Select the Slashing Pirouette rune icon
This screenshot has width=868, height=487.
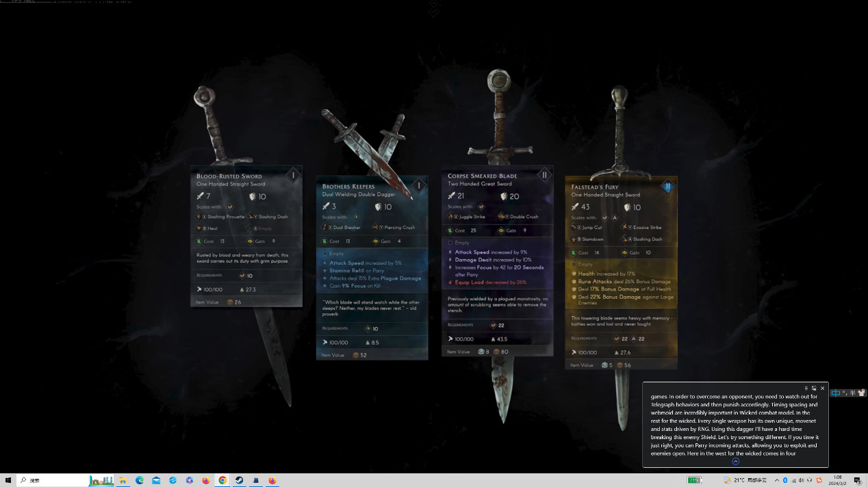(199, 217)
